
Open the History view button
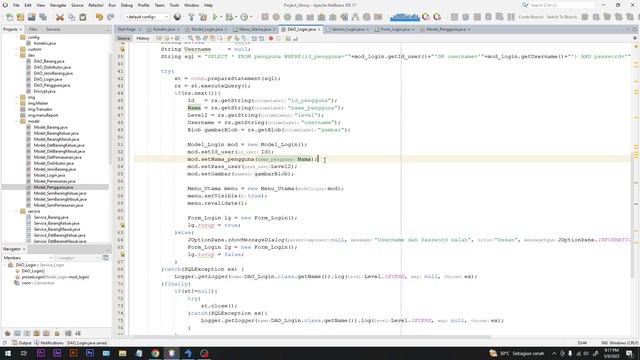(x=142, y=38)
